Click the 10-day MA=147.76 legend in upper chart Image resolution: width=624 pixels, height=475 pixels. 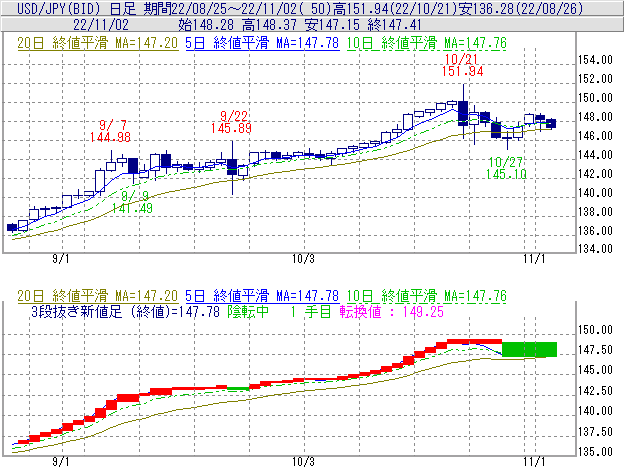point(427,43)
